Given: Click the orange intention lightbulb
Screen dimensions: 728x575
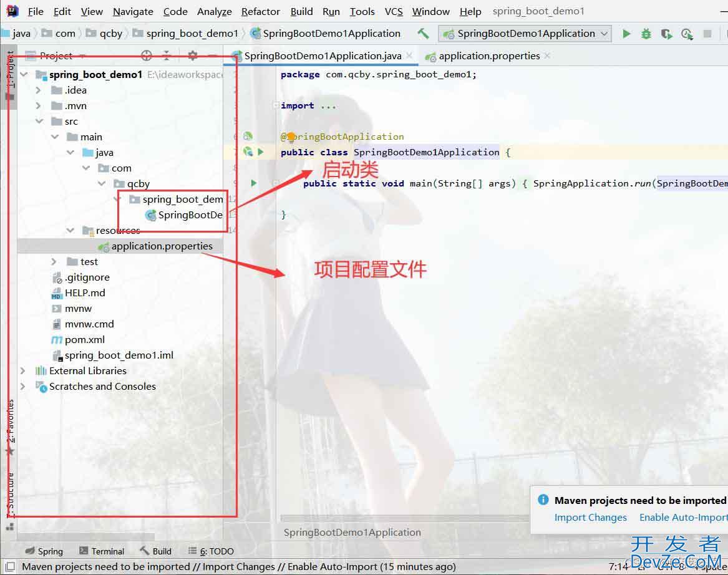Looking at the screenshot, I should pos(291,137).
